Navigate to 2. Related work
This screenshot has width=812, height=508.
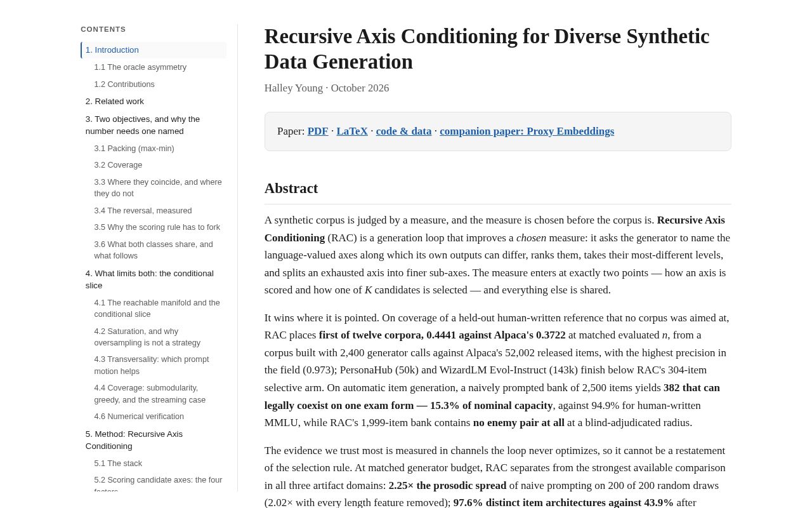115,102
